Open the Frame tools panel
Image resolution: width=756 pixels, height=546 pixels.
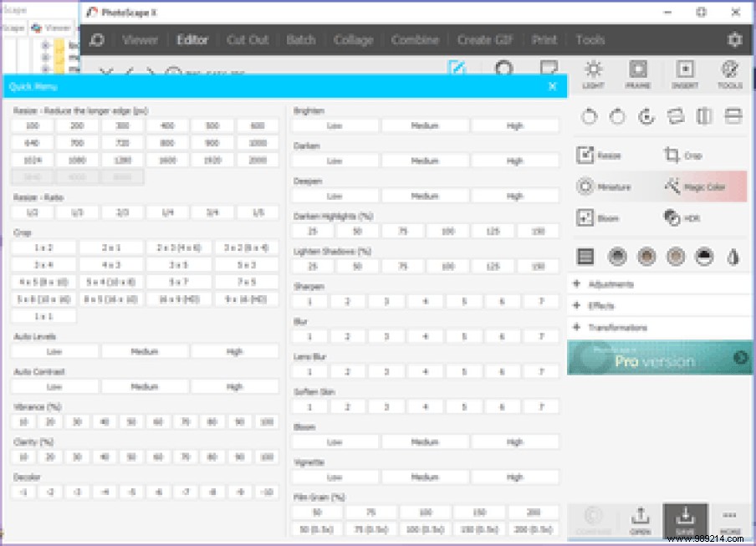pyautogui.click(x=638, y=74)
